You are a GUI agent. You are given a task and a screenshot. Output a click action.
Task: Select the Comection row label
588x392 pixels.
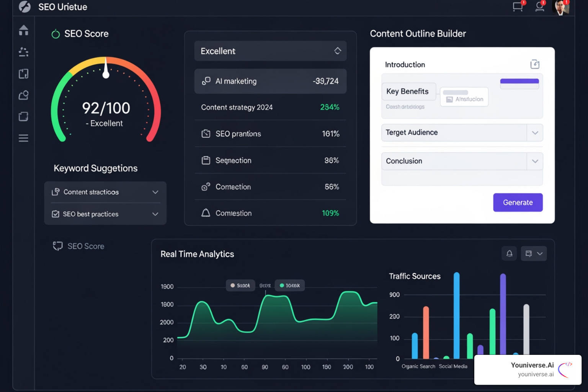point(233,187)
